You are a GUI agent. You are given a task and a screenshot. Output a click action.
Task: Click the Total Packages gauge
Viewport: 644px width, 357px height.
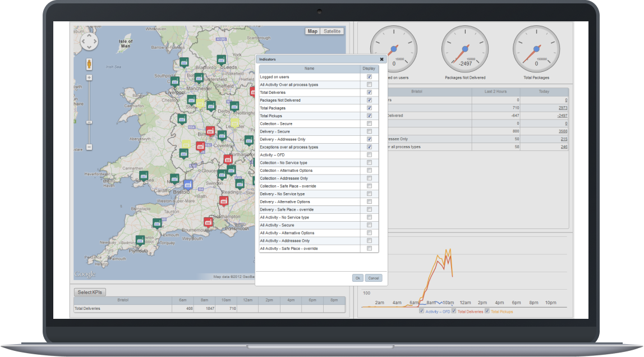click(536, 49)
